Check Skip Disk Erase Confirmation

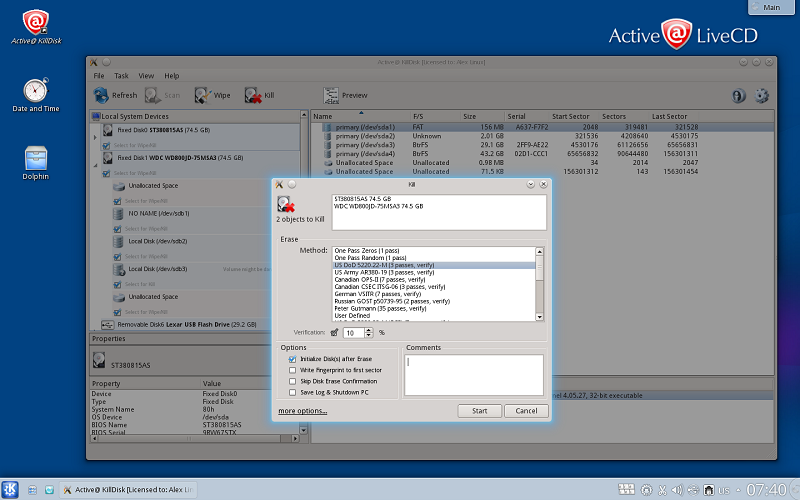pos(292,381)
